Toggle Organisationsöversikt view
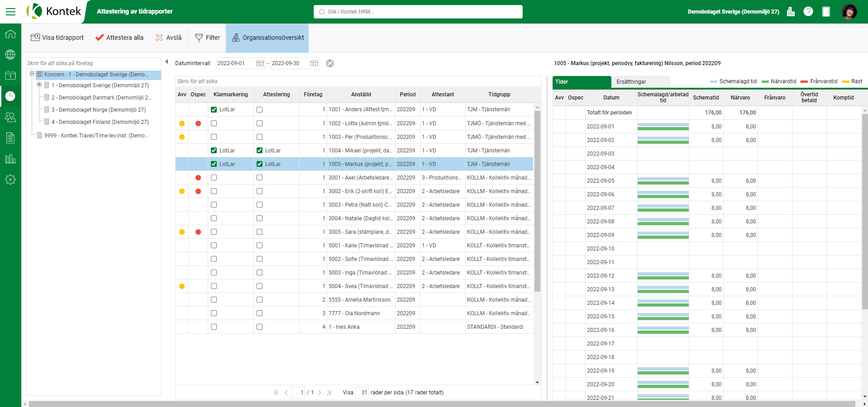Viewport: 868px width, 407px height. pos(267,38)
